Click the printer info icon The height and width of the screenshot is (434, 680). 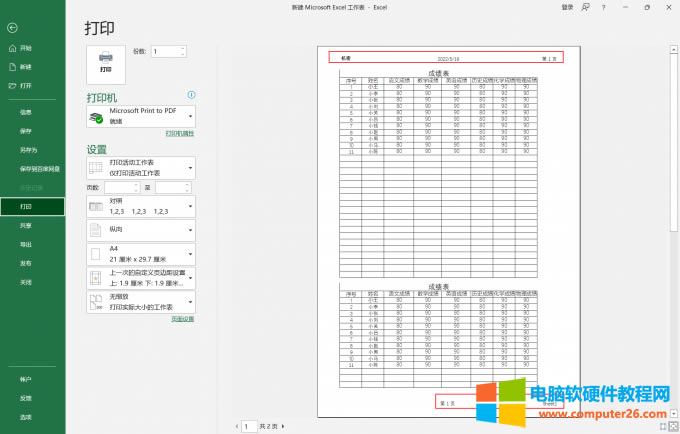click(190, 95)
